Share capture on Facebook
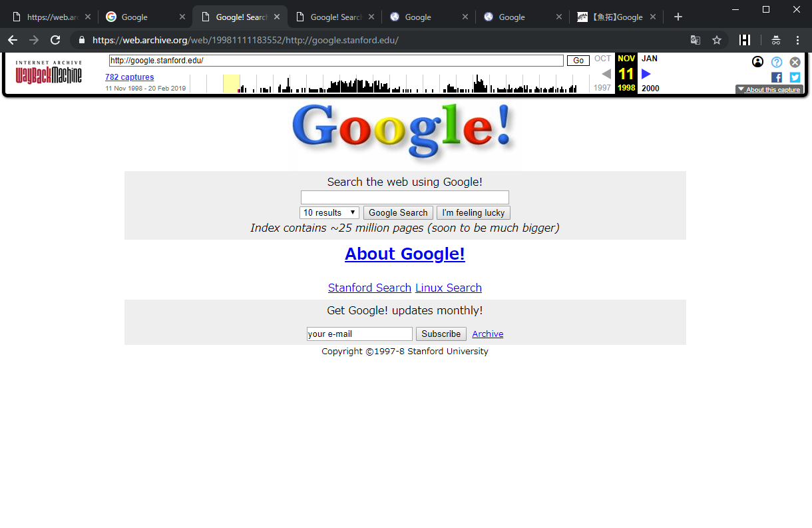The width and height of the screenshot is (812, 528). (x=776, y=77)
